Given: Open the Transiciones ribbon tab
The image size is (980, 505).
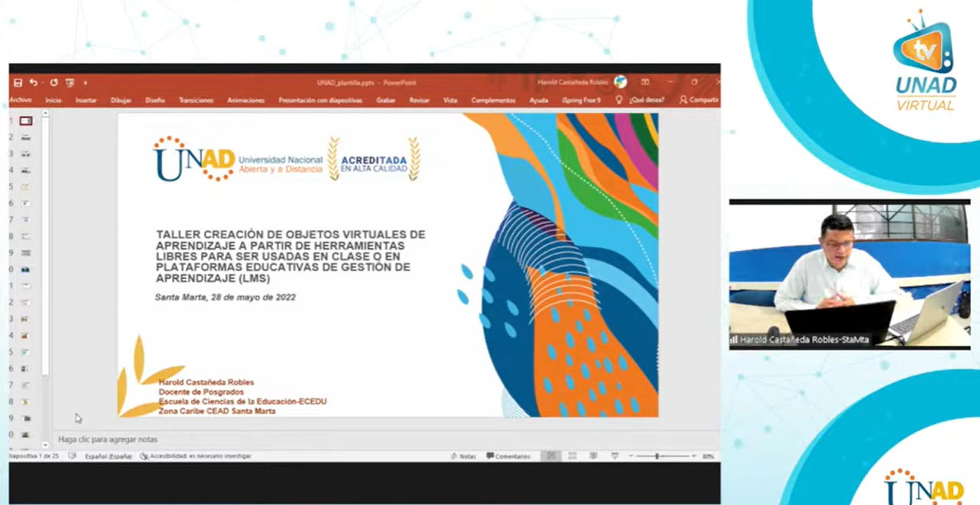Looking at the screenshot, I should [x=196, y=100].
